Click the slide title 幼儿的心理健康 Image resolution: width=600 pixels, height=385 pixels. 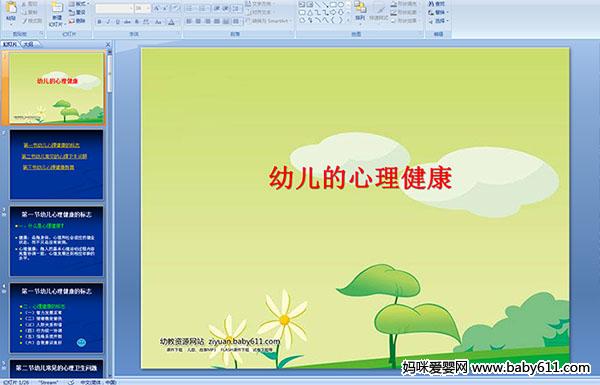coord(360,178)
